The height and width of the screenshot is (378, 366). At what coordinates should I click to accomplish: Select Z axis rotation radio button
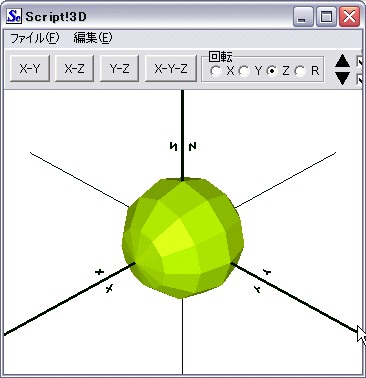click(x=272, y=71)
